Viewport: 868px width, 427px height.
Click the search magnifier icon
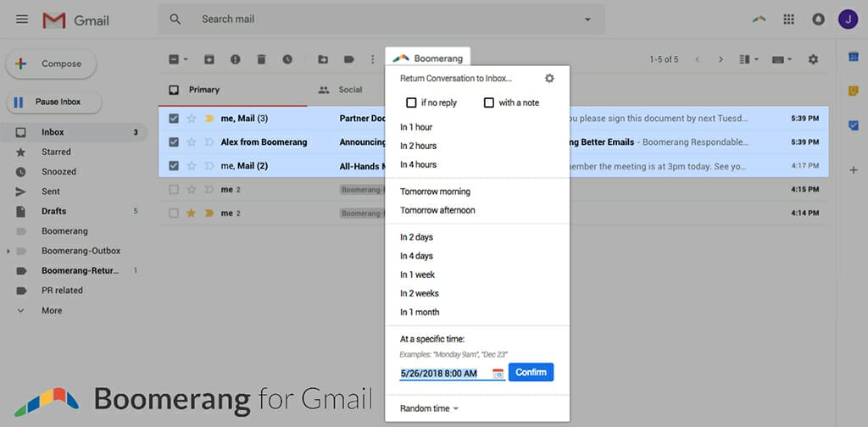[x=175, y=19]
